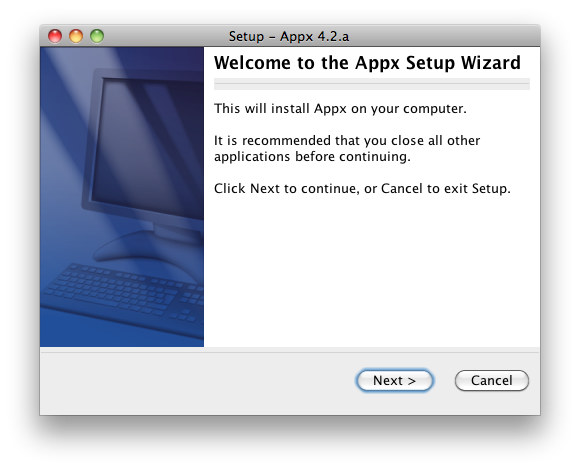Screen dimensions: 580x470
Task: Click the gray divider bar under heading
Action: (372, 84)
